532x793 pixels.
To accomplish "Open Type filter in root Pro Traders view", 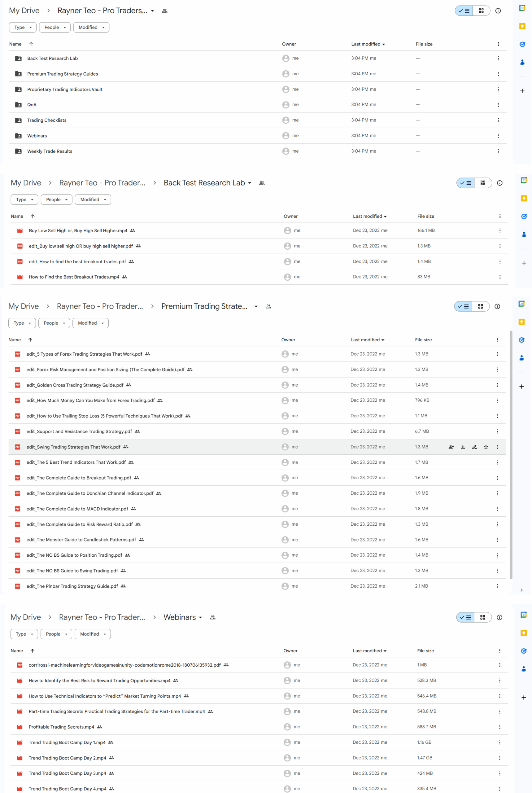I will tap(23, 28).
